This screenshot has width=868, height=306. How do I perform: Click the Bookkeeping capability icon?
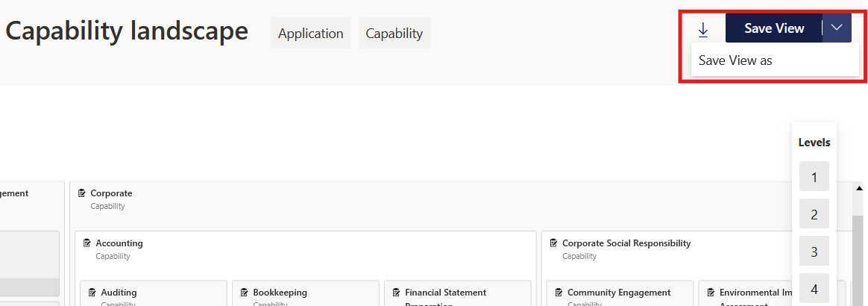coord(244,293)
